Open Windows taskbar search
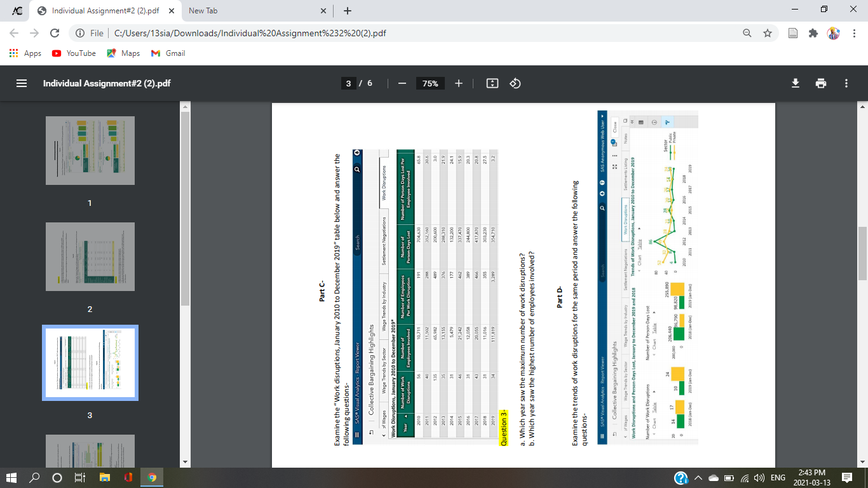 point(35,477)
